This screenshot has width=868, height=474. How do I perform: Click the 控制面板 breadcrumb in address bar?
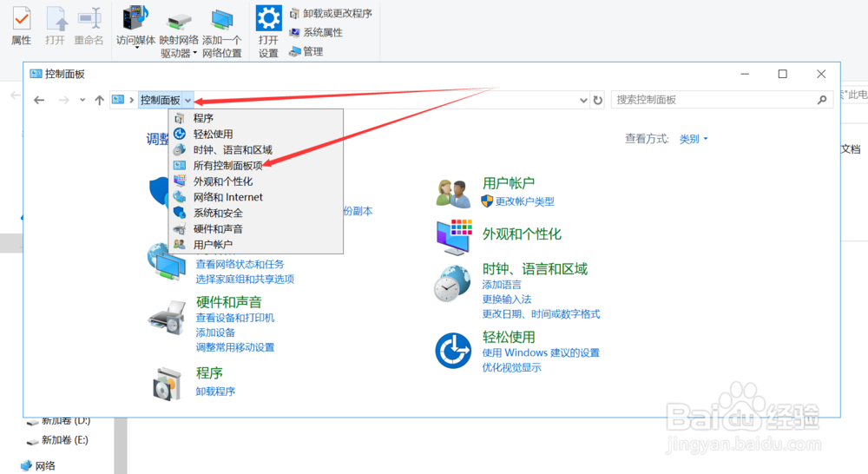point(160,100)
